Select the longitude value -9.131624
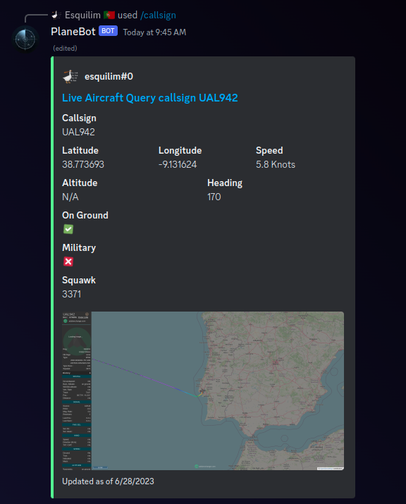The height and width of the screenshot is (504, 406). point(178,164)
